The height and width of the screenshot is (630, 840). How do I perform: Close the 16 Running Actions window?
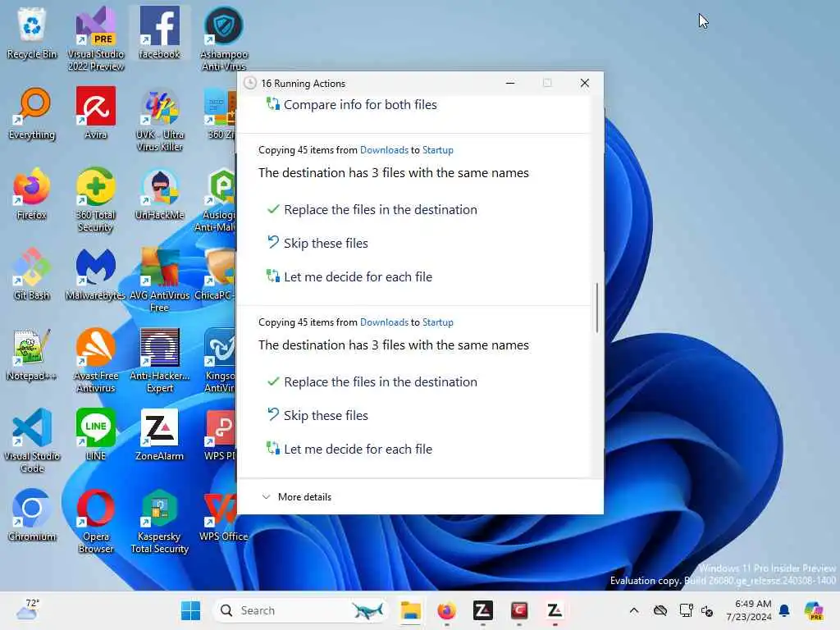click(x=584, y=83)
